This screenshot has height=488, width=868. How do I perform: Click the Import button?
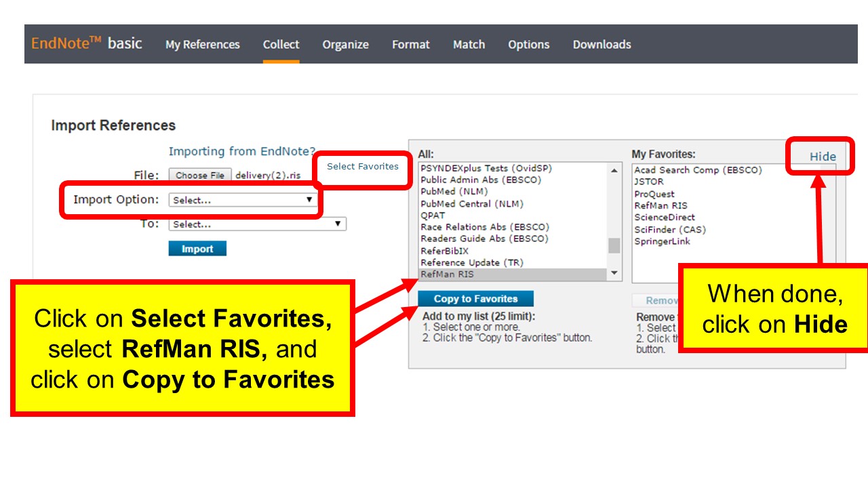pos(197,249)
